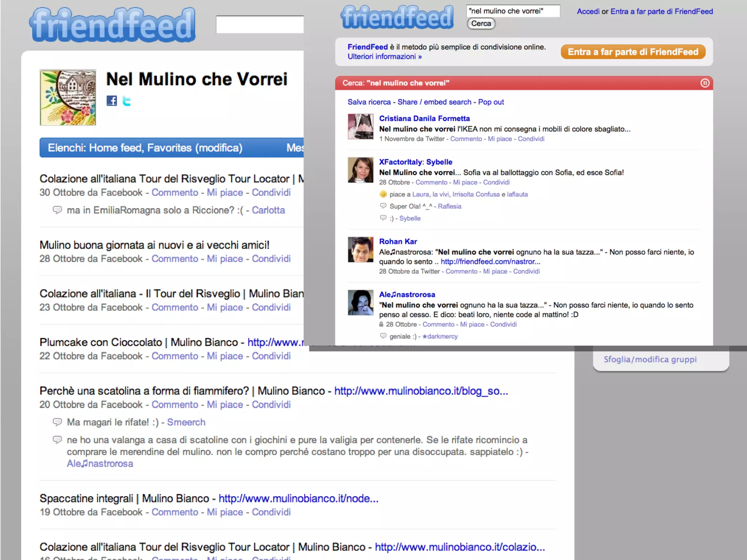
Task: Open the mulinobianco.it/node... link
Action: pos(298,498)
